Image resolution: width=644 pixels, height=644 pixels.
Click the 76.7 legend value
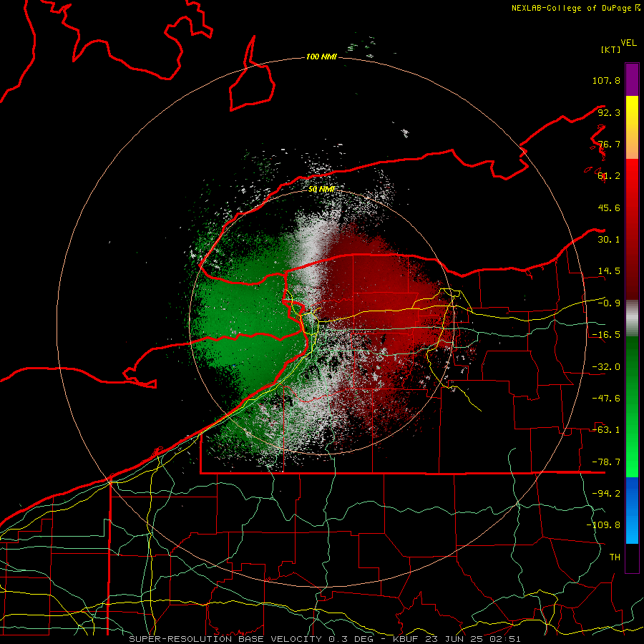(x=609, y=144)
